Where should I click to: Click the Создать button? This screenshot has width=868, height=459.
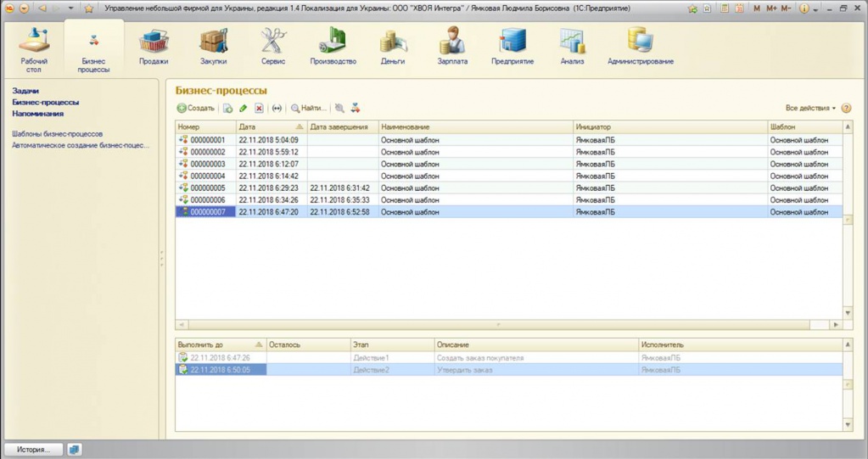[x=195, y=109]
